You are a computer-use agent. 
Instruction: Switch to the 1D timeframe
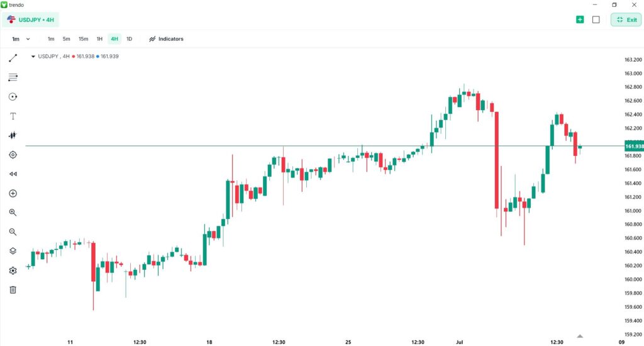pyautogui.click(x=129, y=39)
